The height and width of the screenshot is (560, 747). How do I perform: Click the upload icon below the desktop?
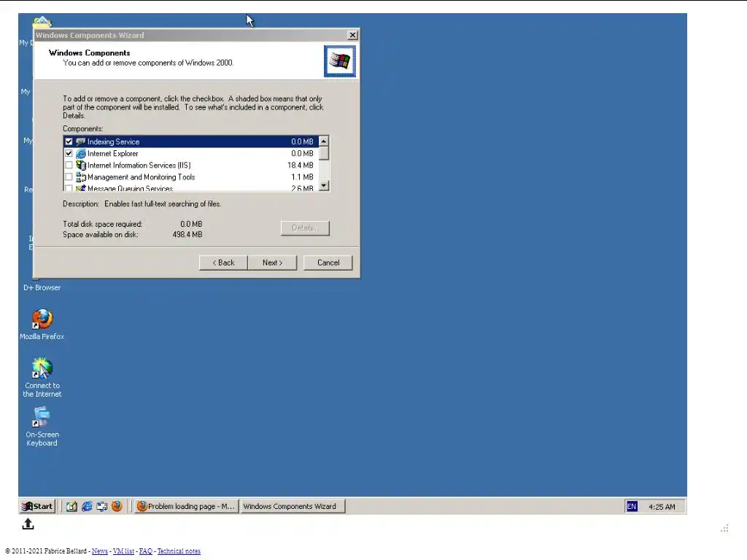click(x=28, y=524)
